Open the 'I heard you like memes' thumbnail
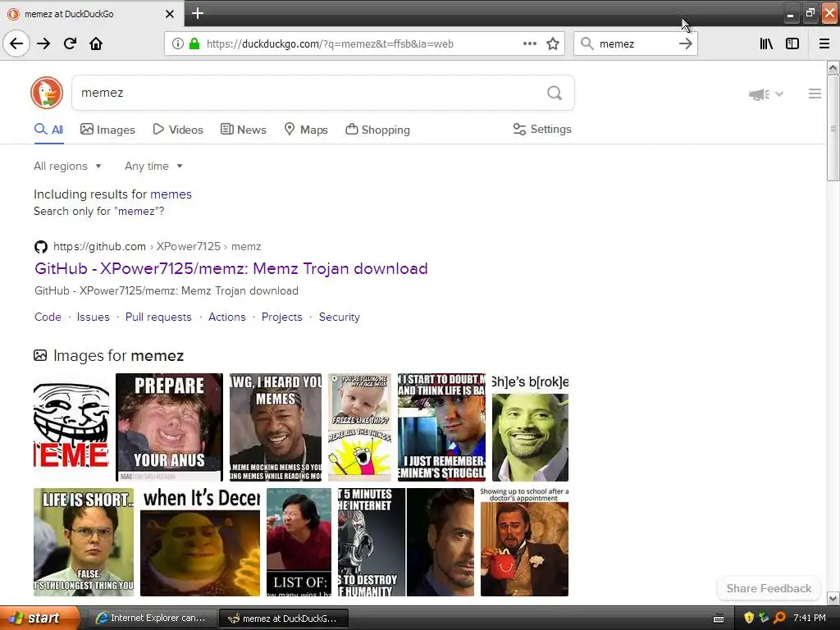840x630 pixels. point(276,427)
